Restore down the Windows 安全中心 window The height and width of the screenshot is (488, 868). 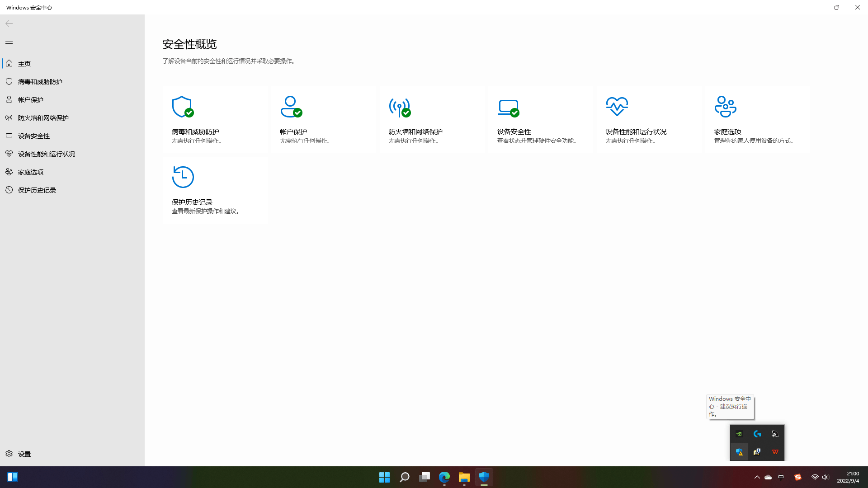coord(837,7)
